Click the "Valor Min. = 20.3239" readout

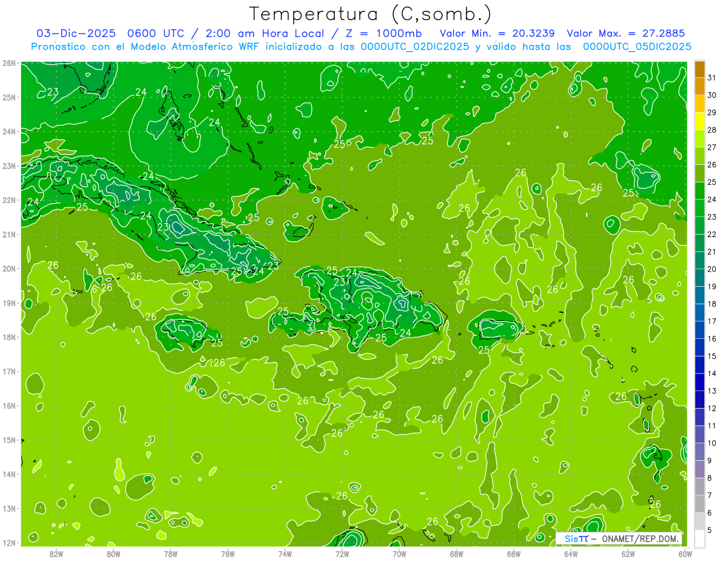click(497, 33)
